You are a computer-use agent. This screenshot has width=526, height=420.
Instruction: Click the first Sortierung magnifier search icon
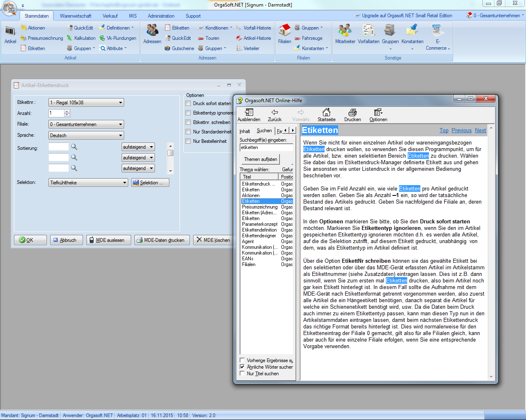[74, 147]
